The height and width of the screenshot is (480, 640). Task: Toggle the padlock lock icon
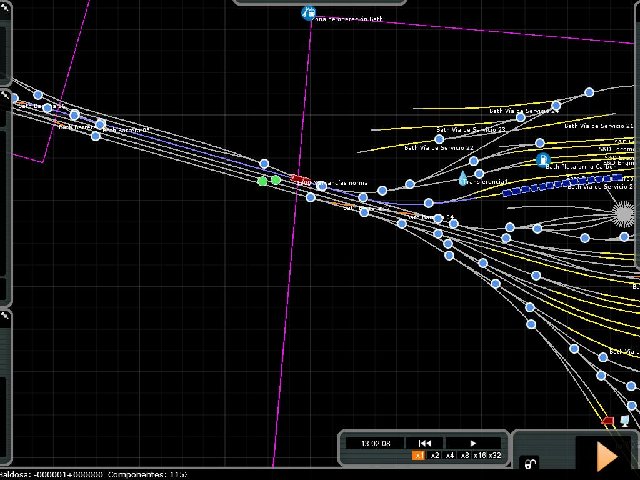tap(531, 462)
